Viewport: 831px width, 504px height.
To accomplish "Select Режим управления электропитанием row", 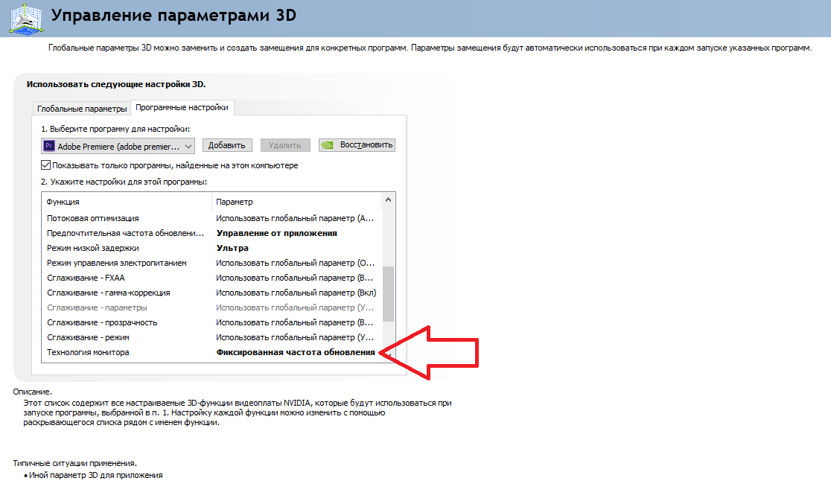I will pos(211,263).
